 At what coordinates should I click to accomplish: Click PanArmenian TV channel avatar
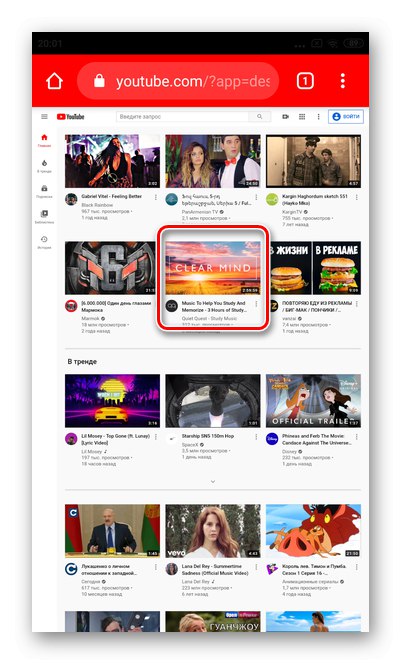pyautogui.click(x=171, y=199)
